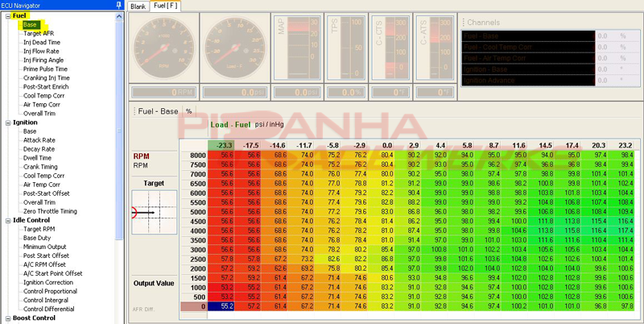The width and height of the screenshot is (644, 324).
Task: Select the 0 RPM row header
Action: [x=194, y=306]
